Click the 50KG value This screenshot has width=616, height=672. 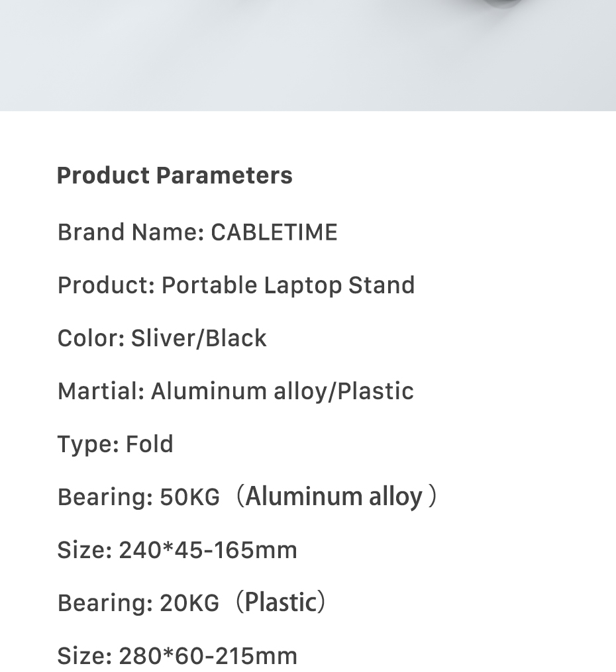(x=189, y=497)
